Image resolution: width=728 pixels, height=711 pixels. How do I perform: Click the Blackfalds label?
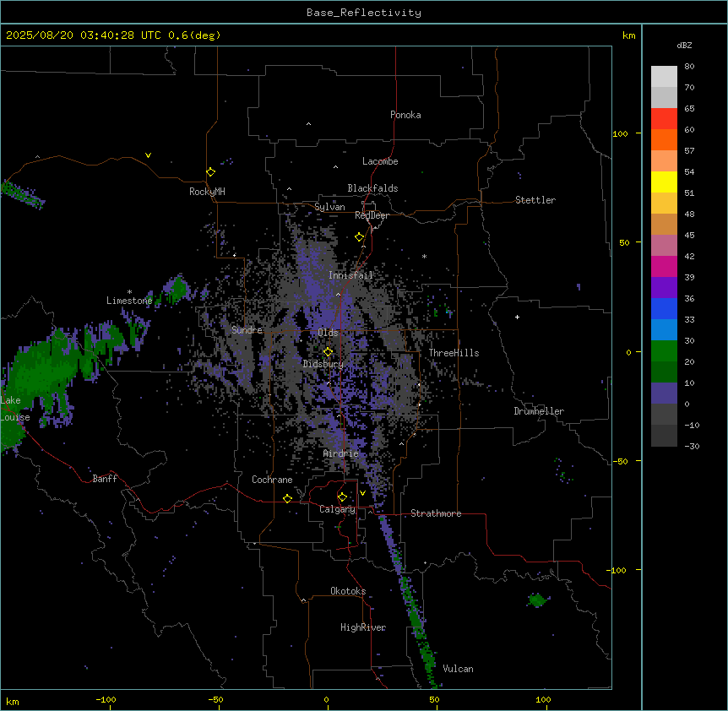tap(372, 188)
